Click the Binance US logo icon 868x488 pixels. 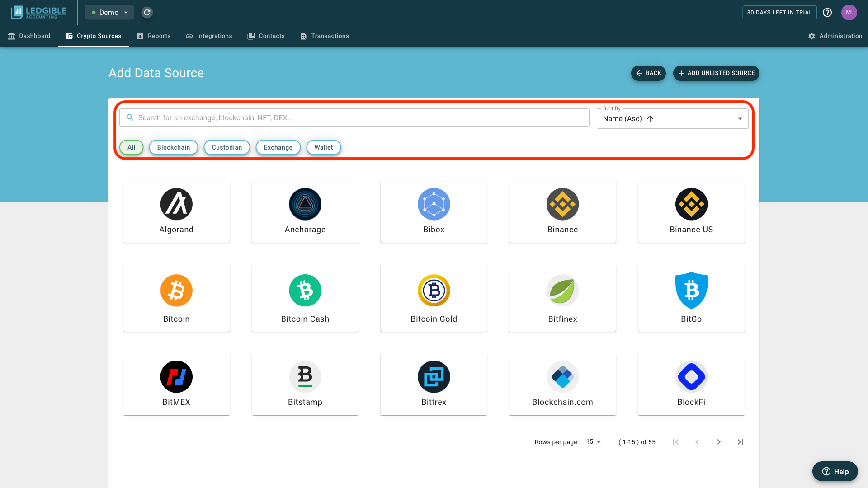pyautogui.click(x=692, y=204)
